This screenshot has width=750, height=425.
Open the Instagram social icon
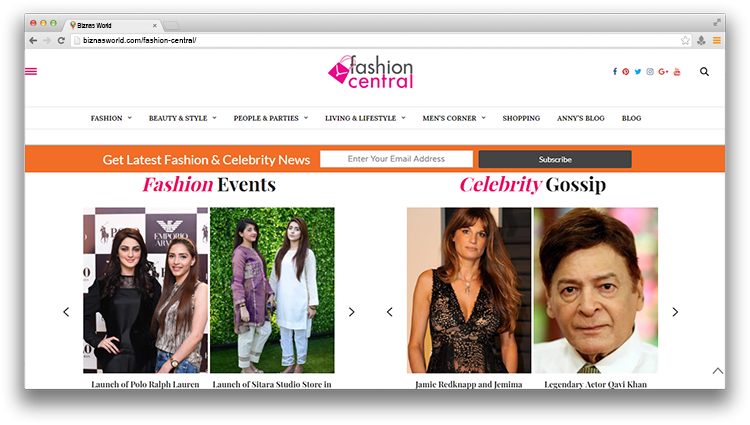[x=650, y=72]
